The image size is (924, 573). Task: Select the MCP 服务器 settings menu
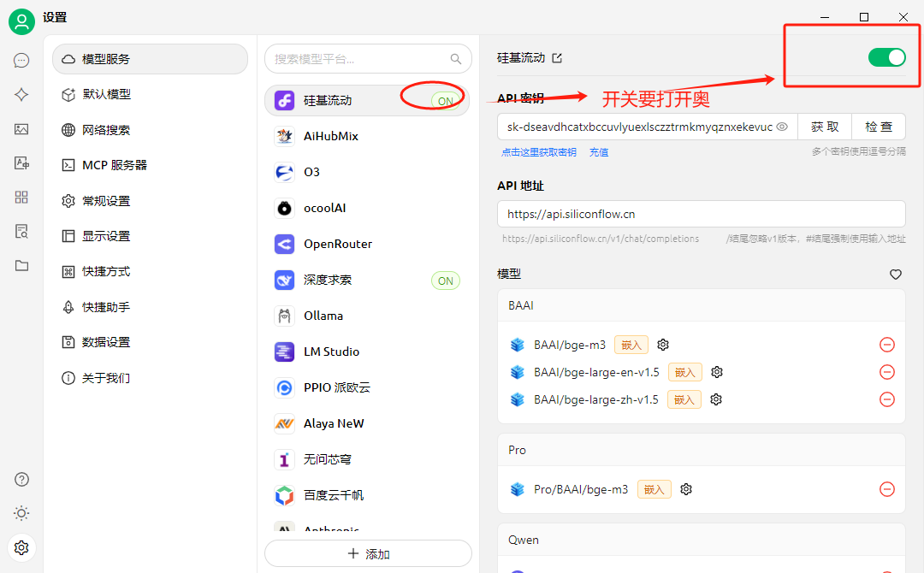pos(151,165)
